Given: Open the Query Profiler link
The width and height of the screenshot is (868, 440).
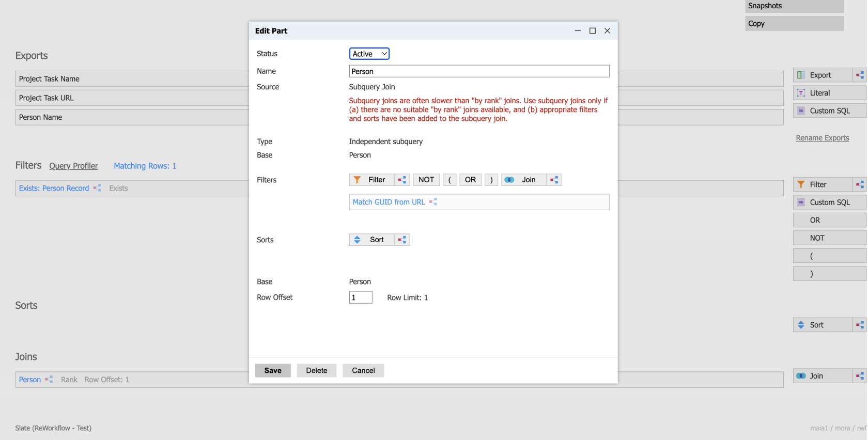Looking at the screenshot, I should click(x=73, y=166).
